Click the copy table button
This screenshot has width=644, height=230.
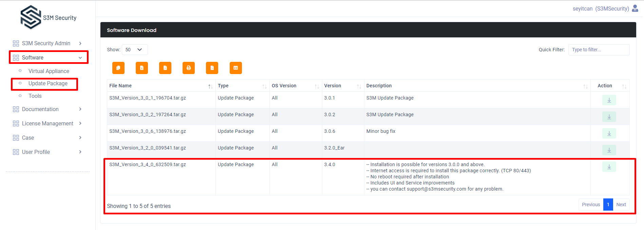point(118,68)
